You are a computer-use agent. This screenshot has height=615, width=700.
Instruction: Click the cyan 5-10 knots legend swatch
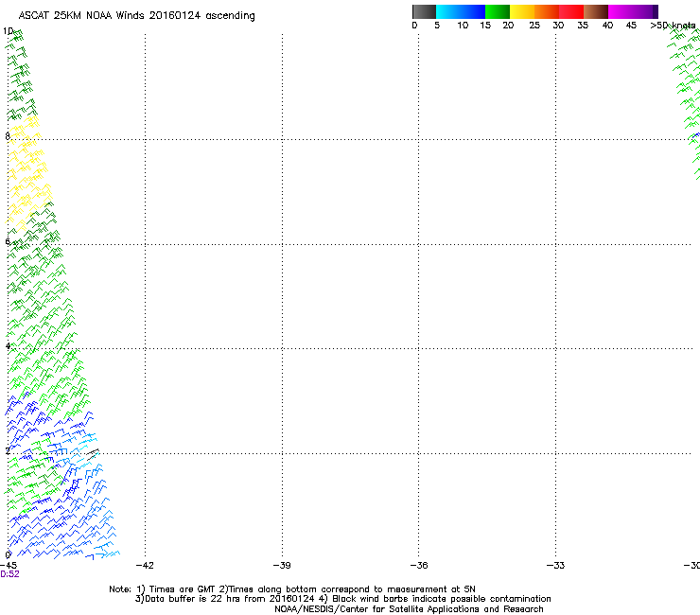(448, 11)
